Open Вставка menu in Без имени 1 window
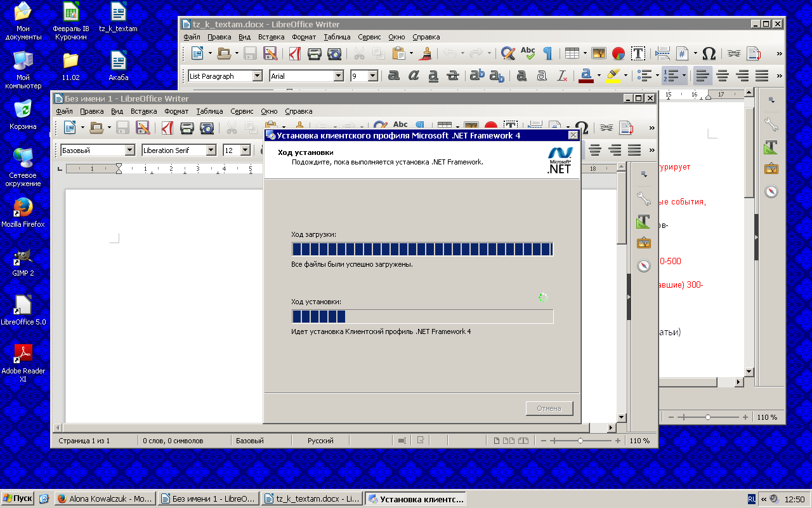 click(144, 111)
